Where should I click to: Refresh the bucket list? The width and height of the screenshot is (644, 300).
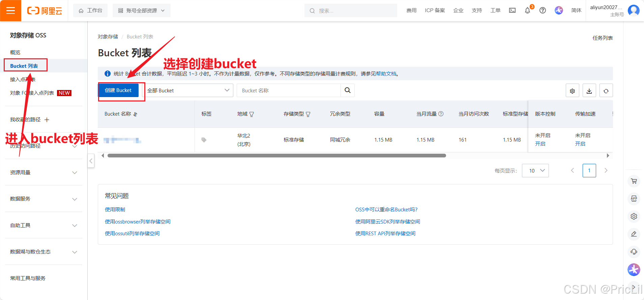coord(606,91)
